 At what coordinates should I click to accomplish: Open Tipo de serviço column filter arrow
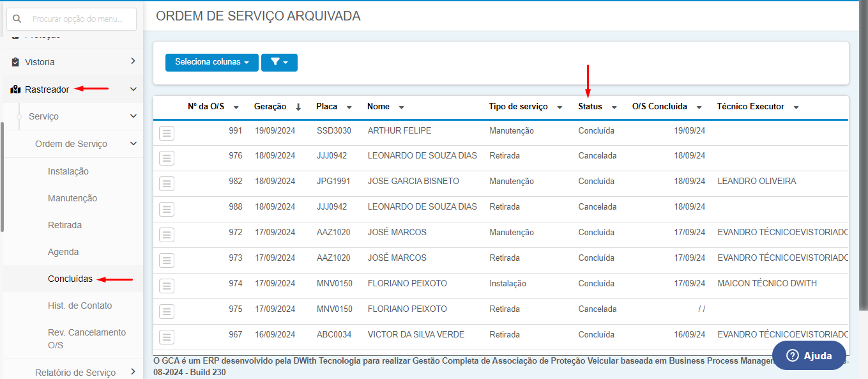click(x=560, y=107)
